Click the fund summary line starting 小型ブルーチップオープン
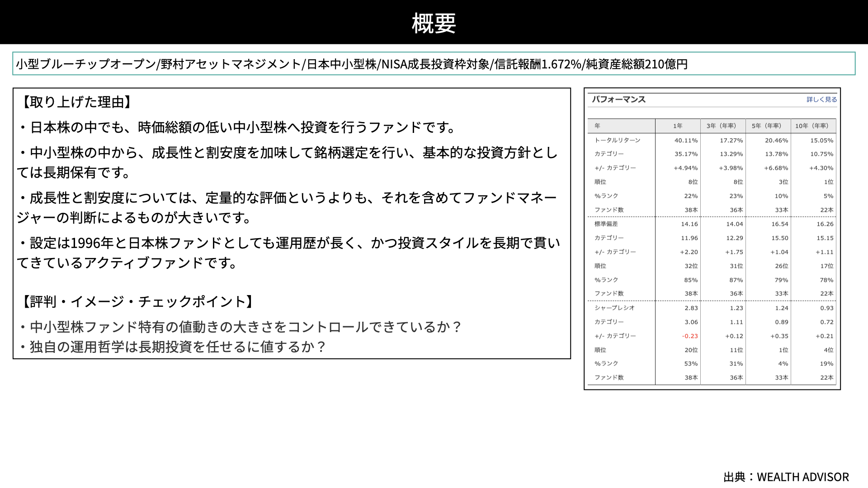Image resolution: width=868 pixels, height=488 pixels. [x=352, y=64]
